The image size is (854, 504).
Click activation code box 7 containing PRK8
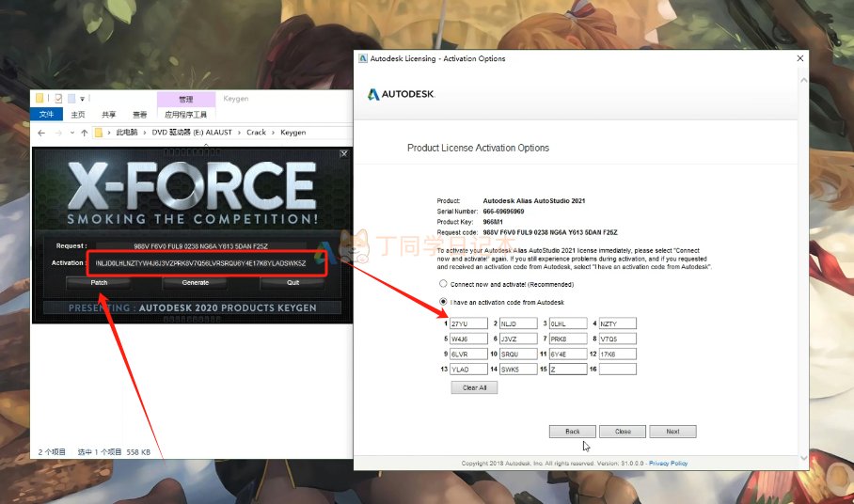pyautogui.click(x=568, y=339)
